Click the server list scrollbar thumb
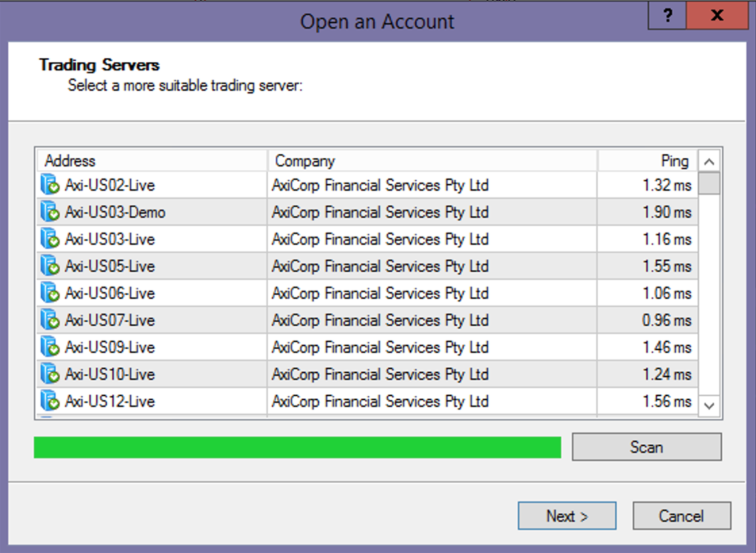This screenshot has width=756, height=553. pos(709,183)
